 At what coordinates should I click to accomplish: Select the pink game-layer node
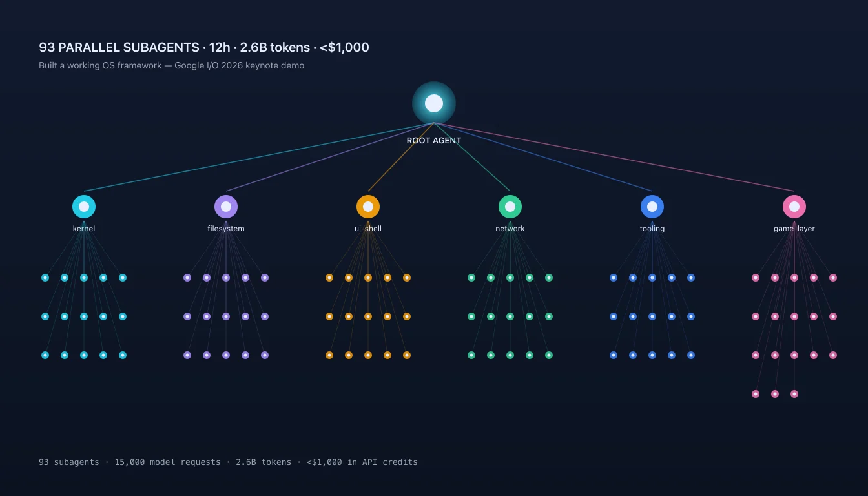[x=794, y=207]
